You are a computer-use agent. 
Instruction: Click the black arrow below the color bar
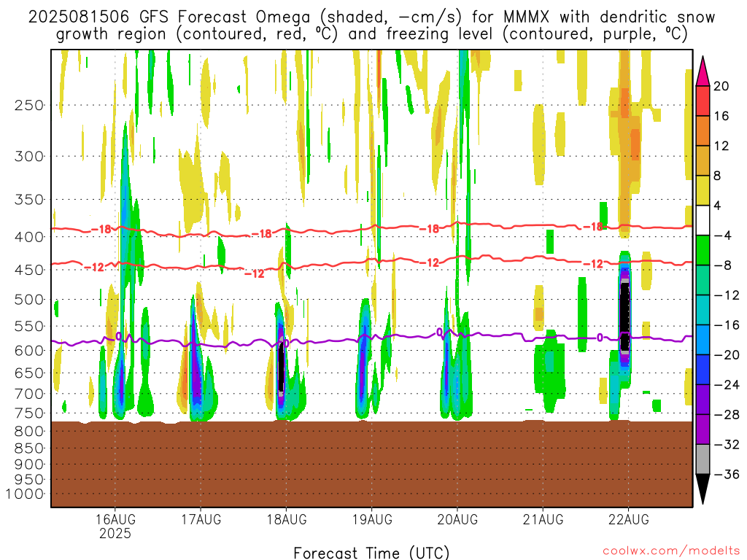tap(703, 489)
